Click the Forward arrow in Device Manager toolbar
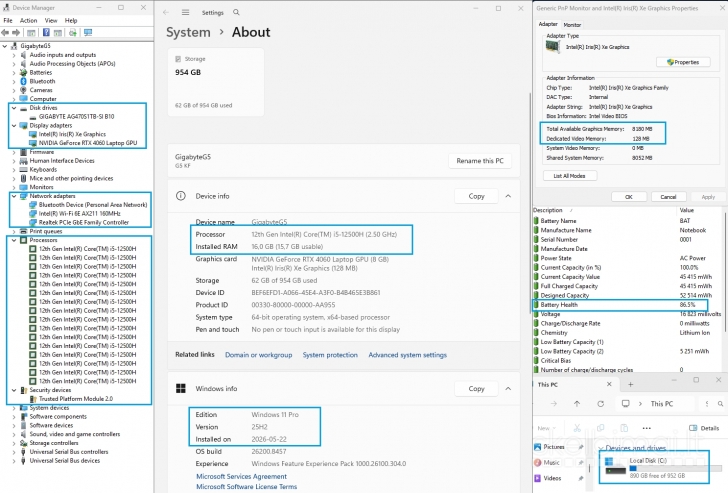 tap(16, 32)
